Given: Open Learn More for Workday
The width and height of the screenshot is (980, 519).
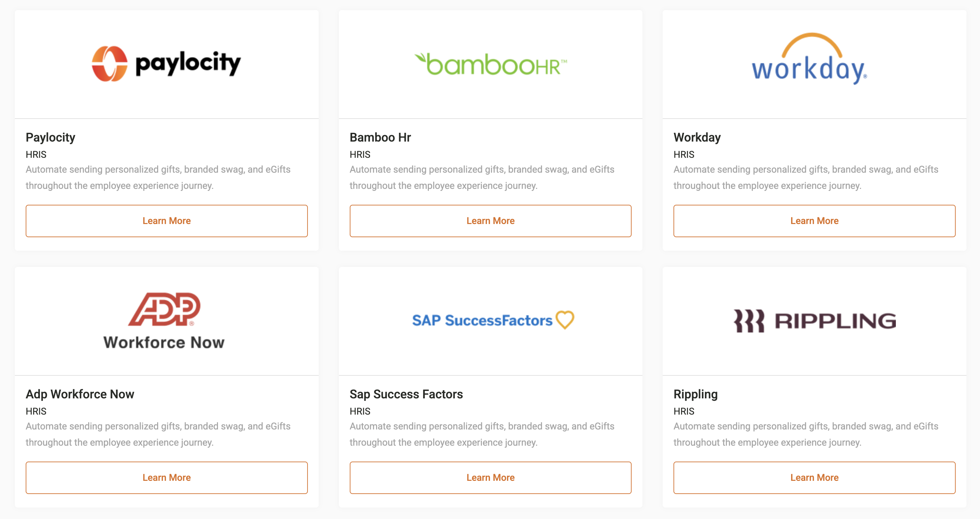Looking at the screenshot, I should coord(814,221).
